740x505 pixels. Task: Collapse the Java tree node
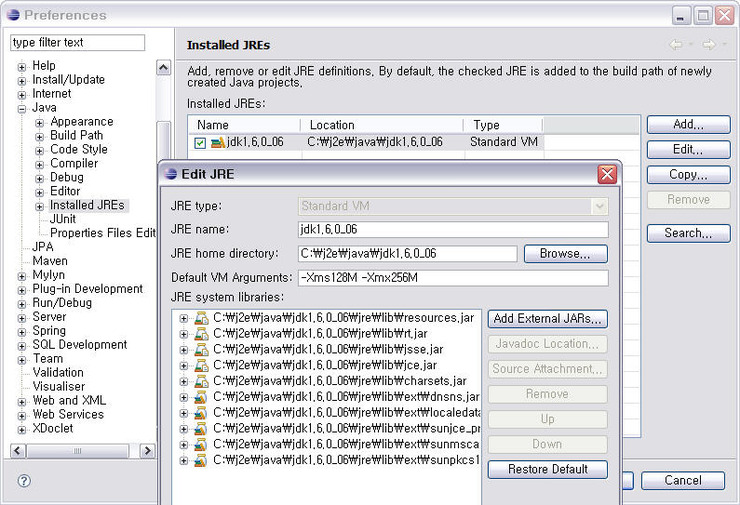click(x=22, y=108)
